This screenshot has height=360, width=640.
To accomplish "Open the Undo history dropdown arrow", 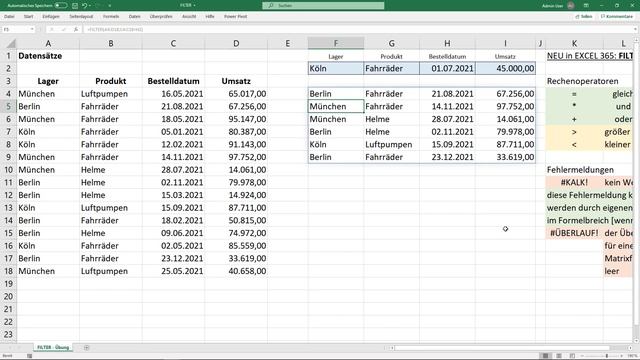I will click(x=90, y=5).
